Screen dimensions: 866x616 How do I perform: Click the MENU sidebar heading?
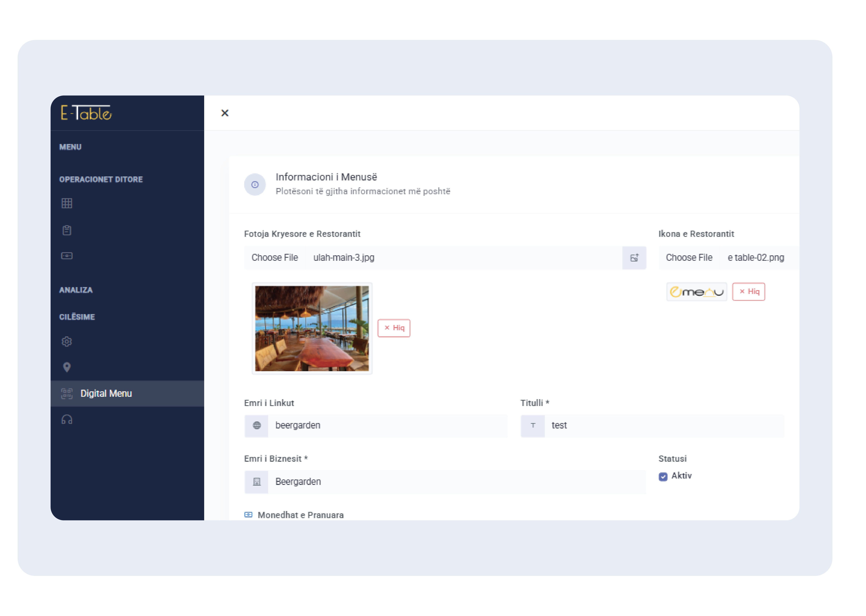pyautogui.click(x=71, y=147)
